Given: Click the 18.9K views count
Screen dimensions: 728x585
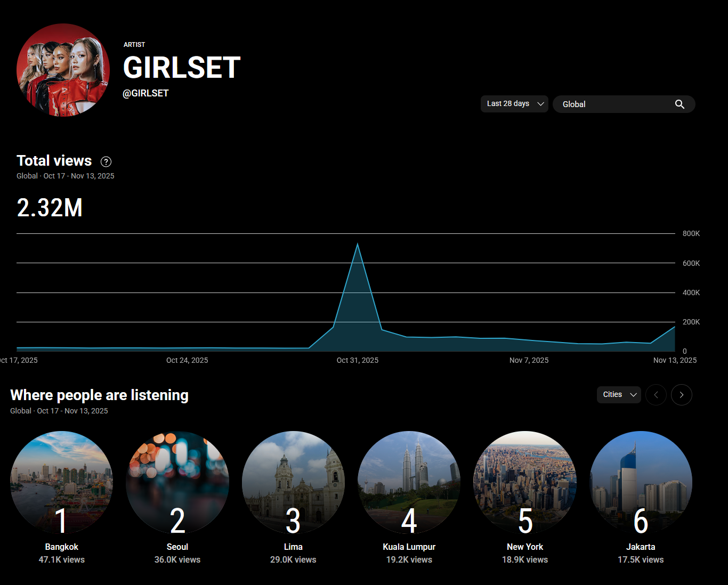Looking at the screenshot, I should coord(525,559).
